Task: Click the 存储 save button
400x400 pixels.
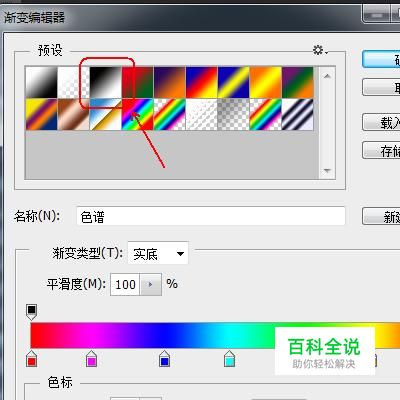Action: [x=381, y=151]
